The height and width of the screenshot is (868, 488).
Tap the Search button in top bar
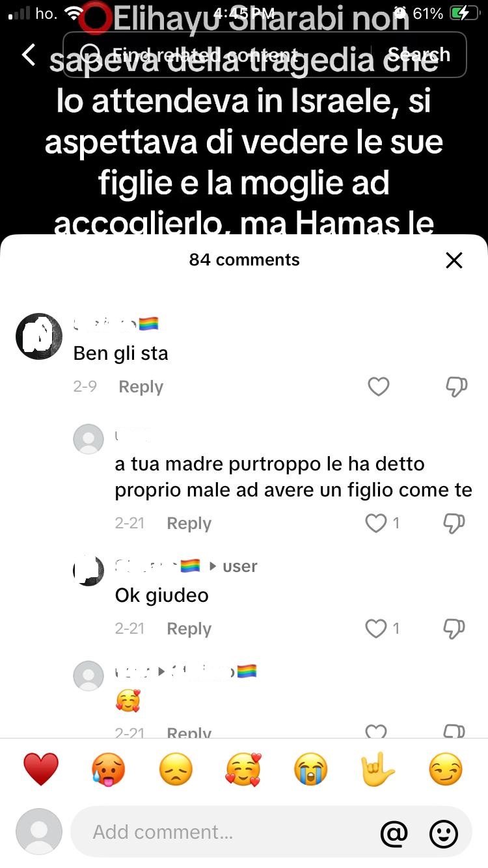(x=418, y=55)
